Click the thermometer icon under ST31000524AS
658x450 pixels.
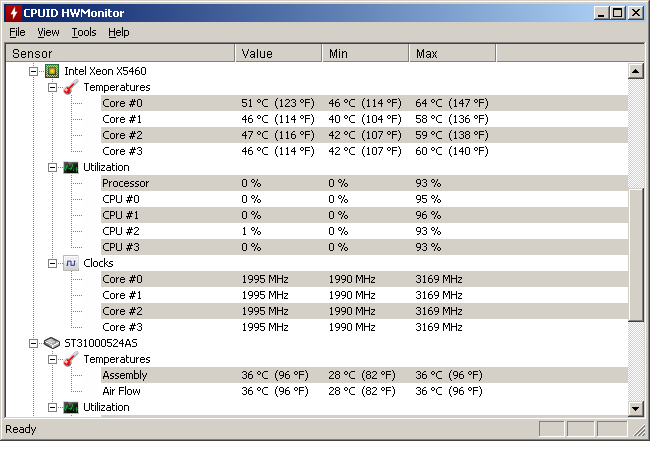tap(70, 359)
